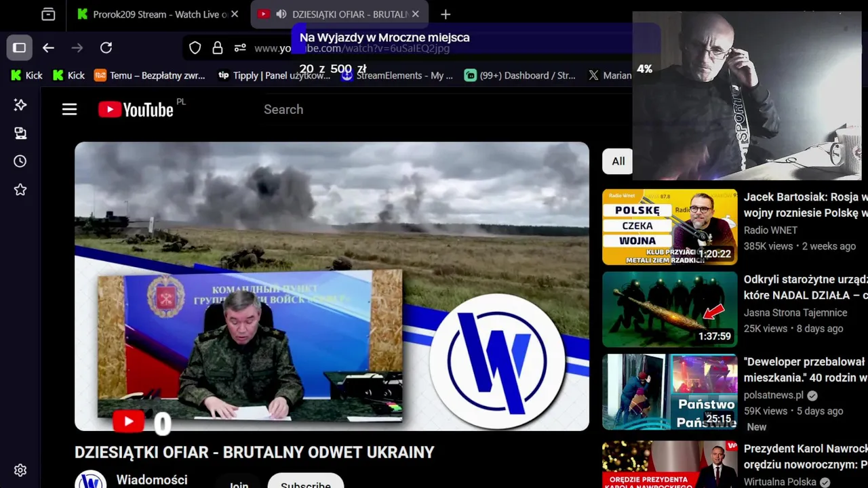This screenshot has width=868, height=488.
Task: Click the YouTube address bar URL
Action: coord(352,48)
